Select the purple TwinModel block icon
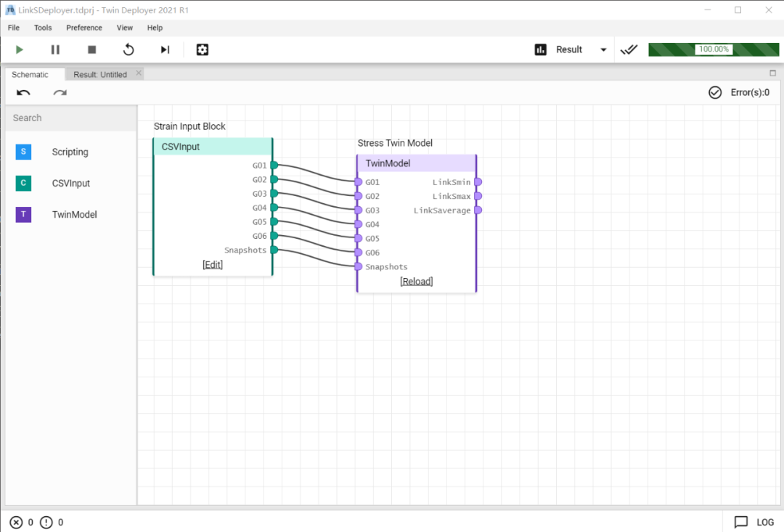Screen dimensions: 784x532 (23, 215)
